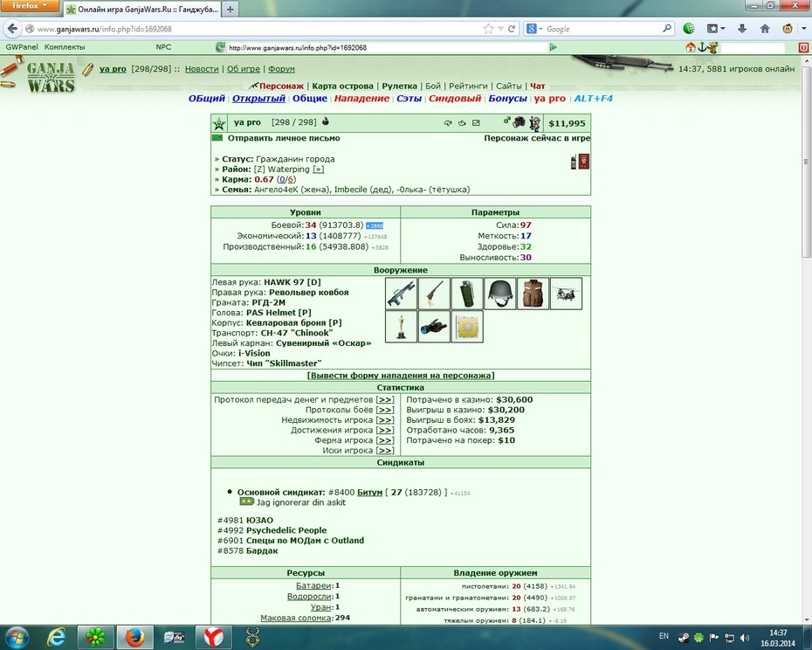
Task: Click the HAWK 97 rifle equipment icon
Action: tap(402, 294)
